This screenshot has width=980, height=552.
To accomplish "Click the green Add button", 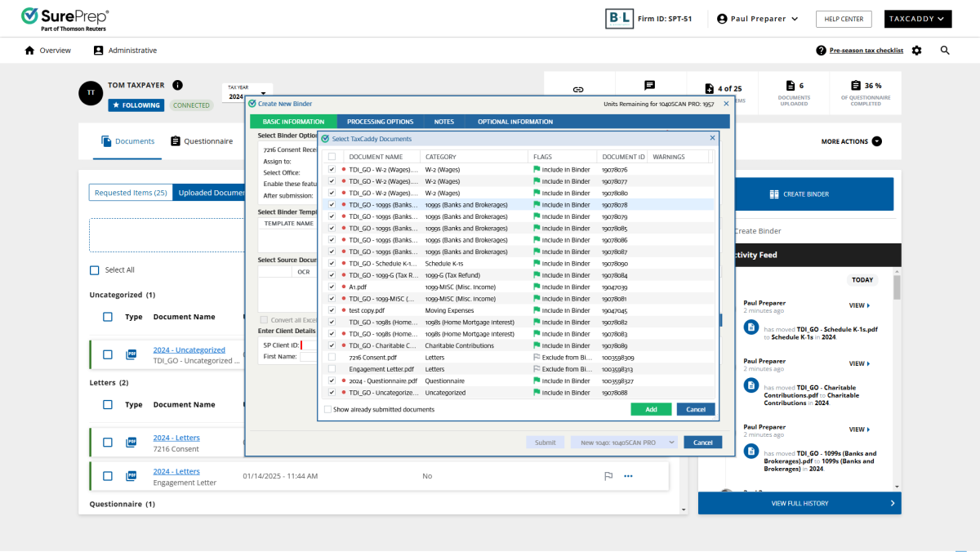I will [x=651, y=410].
